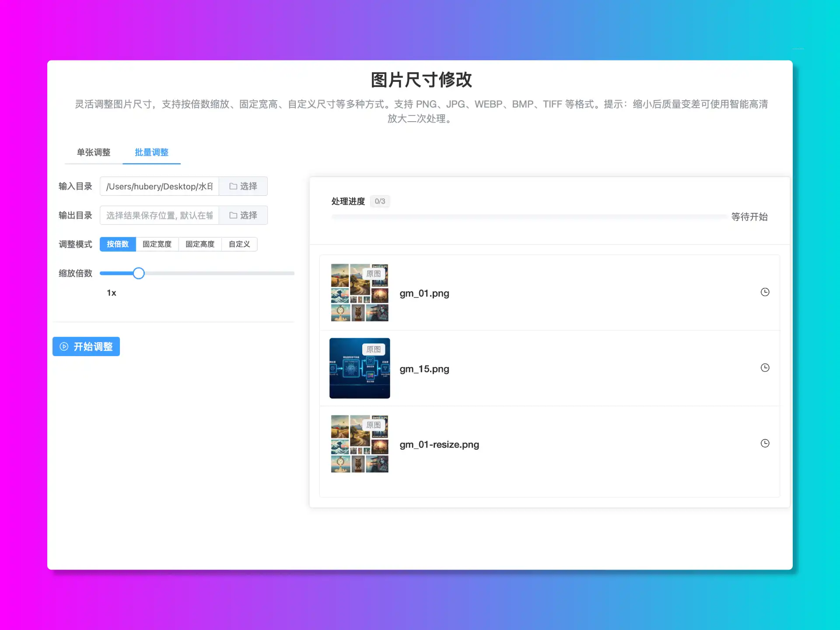Open the gm_15.png thumbnail preview
Image resolution: width=840 pixels, height=630 pixels.
point(360,368)
